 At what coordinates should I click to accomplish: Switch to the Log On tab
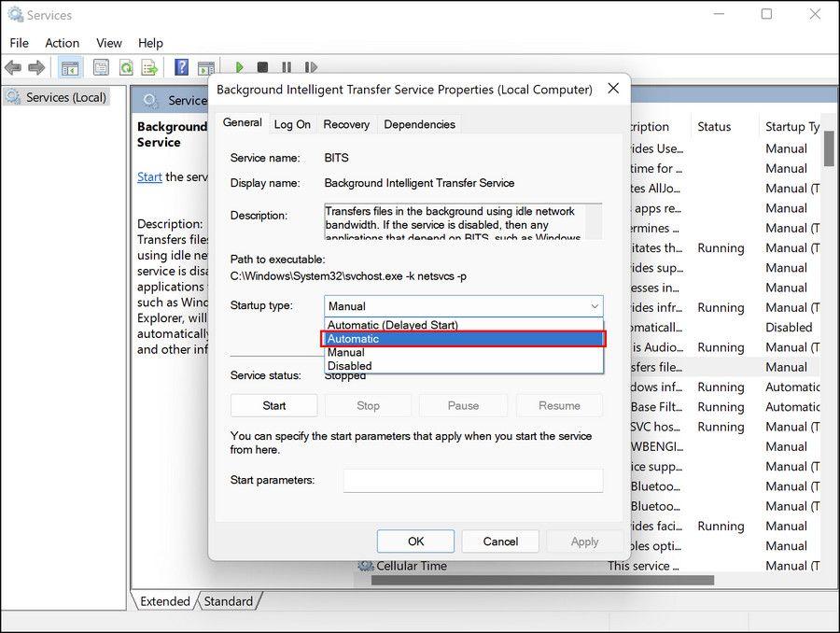point(292,124)
